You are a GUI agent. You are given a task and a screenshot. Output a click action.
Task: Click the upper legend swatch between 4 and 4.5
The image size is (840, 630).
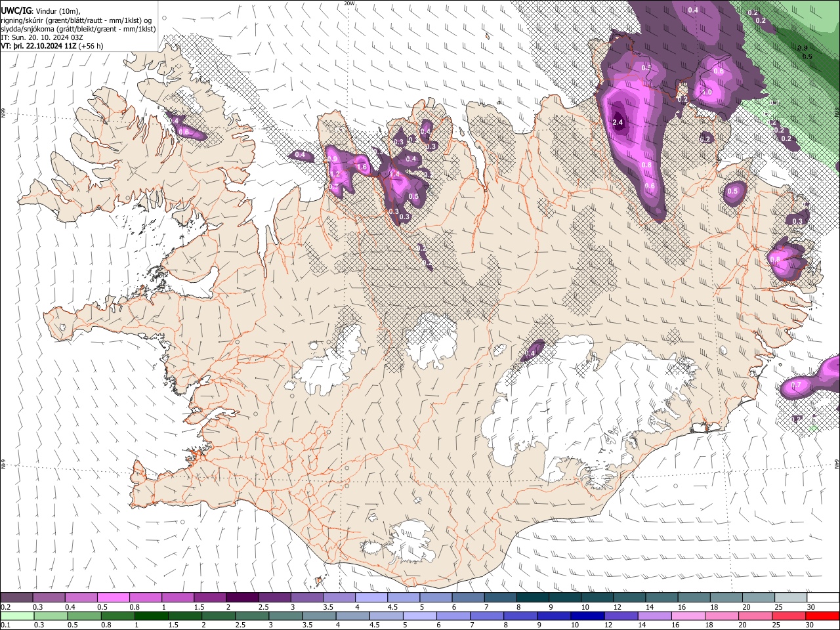(371, 598)
